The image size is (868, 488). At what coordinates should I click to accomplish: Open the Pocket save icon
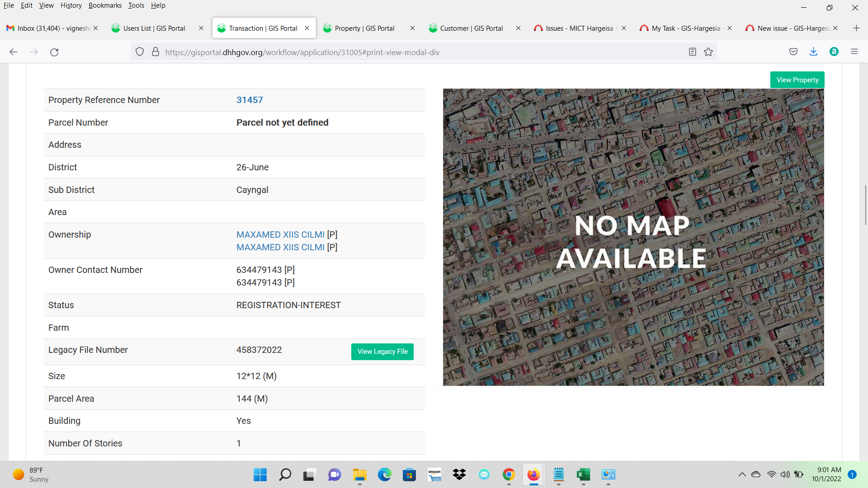pyautogui.click(x=793, y=52)
